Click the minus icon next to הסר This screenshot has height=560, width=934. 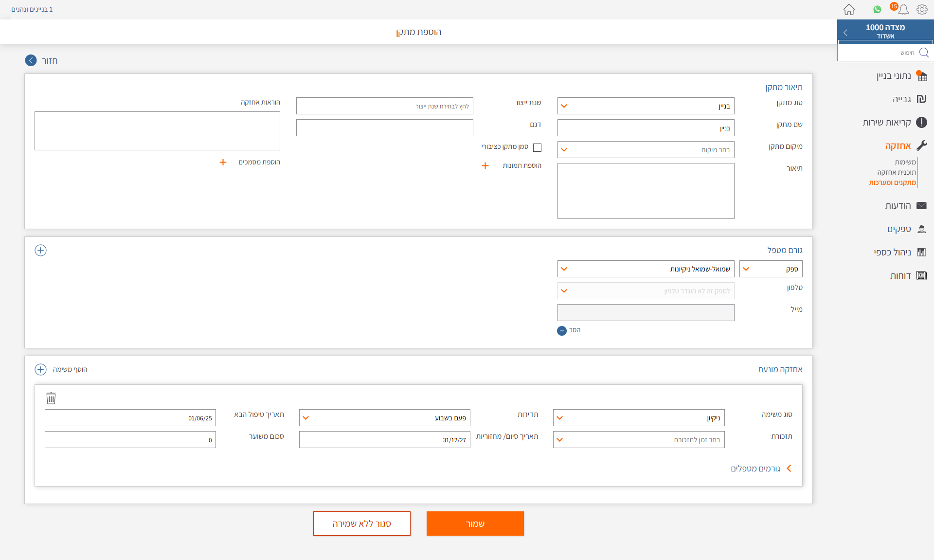[562, 331]
